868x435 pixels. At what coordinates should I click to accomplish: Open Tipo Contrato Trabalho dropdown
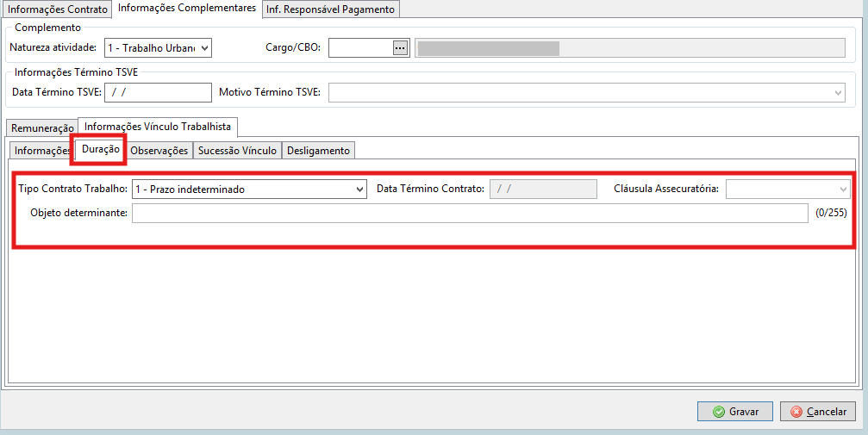(249, 190)
